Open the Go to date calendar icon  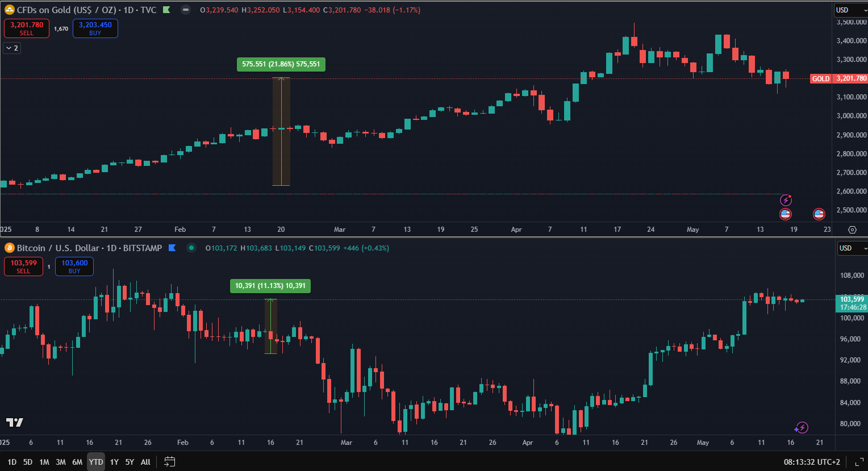tap(169, 461)
